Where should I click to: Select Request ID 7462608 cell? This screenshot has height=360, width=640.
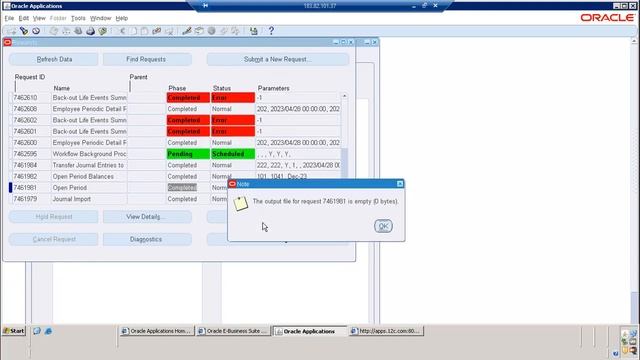tap(31, 109)
